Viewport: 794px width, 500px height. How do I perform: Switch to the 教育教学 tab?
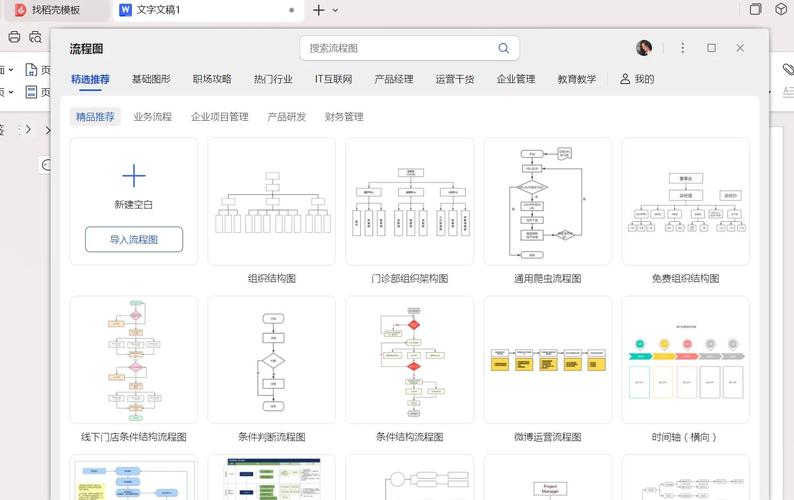point(577,79)
